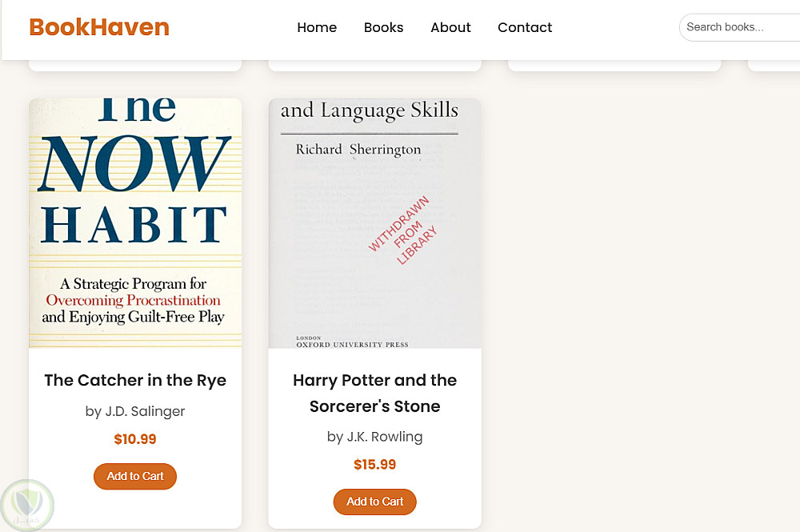
Task: Select author J.K. Rowling text
Action: (x=374, y=437)
